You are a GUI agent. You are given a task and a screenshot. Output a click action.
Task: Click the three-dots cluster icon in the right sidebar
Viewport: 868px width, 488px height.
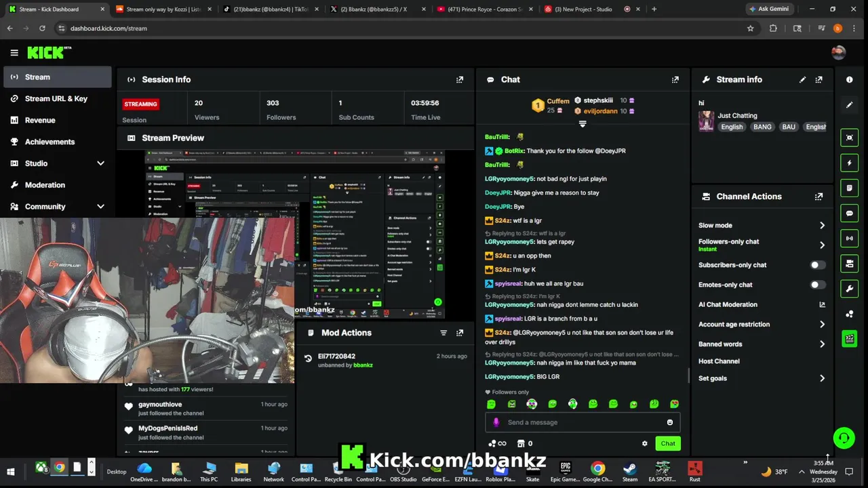(x=849, y=314)
